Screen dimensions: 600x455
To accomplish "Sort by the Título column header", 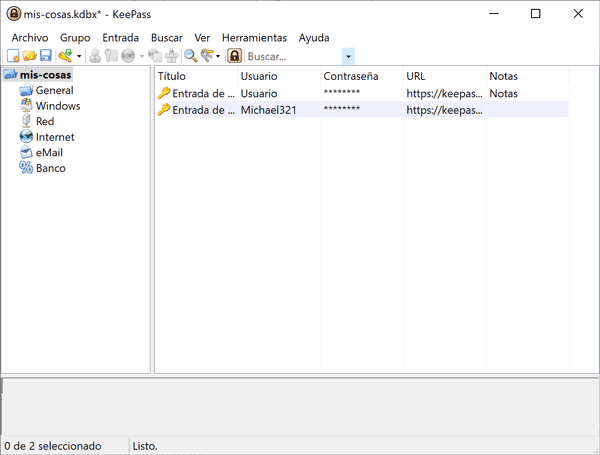I will pyautogui.click(x=196, y=76).
